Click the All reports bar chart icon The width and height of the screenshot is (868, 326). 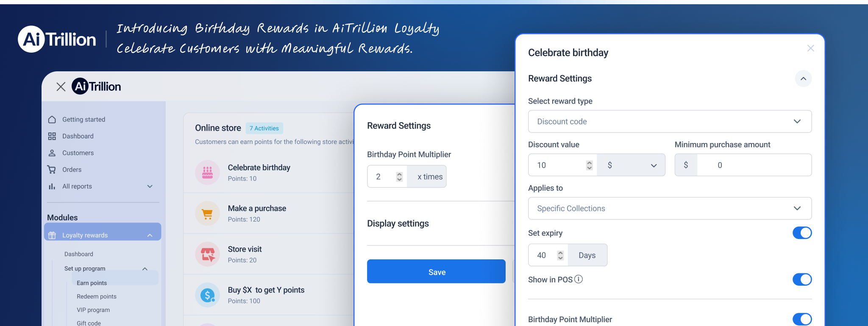52,186
